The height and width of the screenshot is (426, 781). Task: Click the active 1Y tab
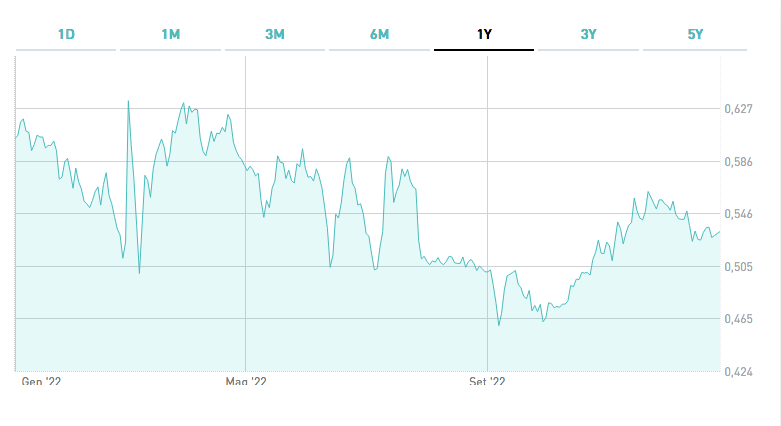click(x=484, y=34)
